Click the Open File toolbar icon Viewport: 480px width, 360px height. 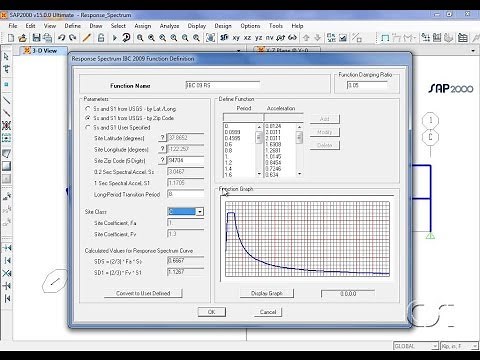click(x=22, y=38)
